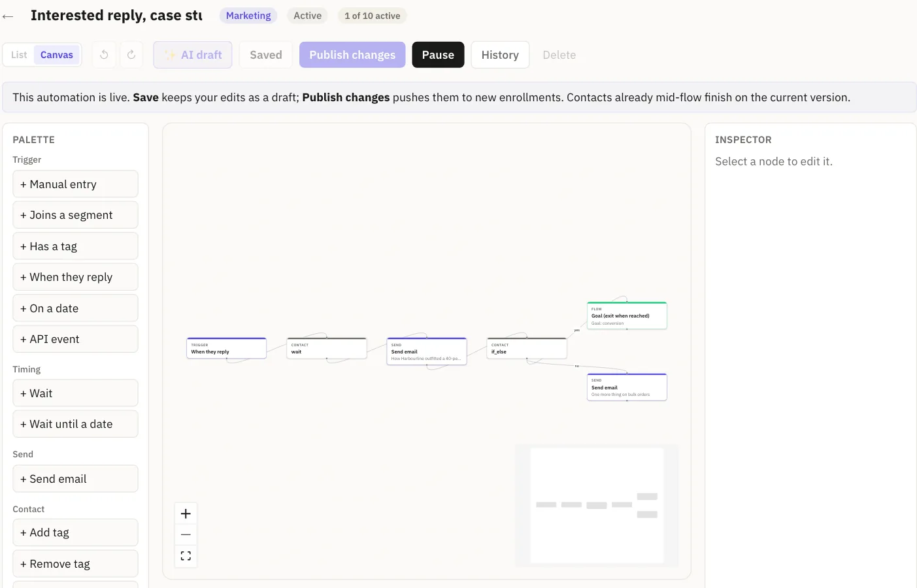Screen dimensions: 917x588
Task: Click the back arrow icon
Action: point(8,16)
